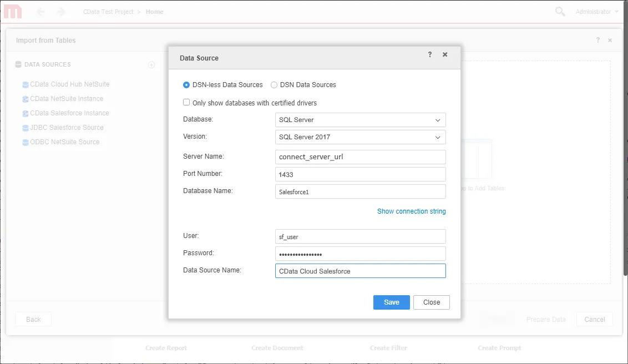Open the Database dropdown showing SQL Server
Image resolution: width=628 pixels, height=364 pixels.
[x=361, y=120]
